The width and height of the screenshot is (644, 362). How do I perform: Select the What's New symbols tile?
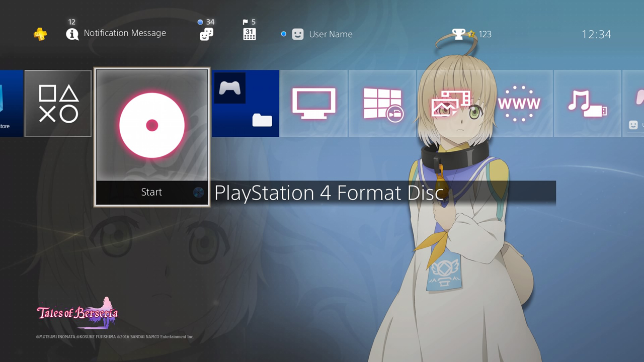(58, 104)
